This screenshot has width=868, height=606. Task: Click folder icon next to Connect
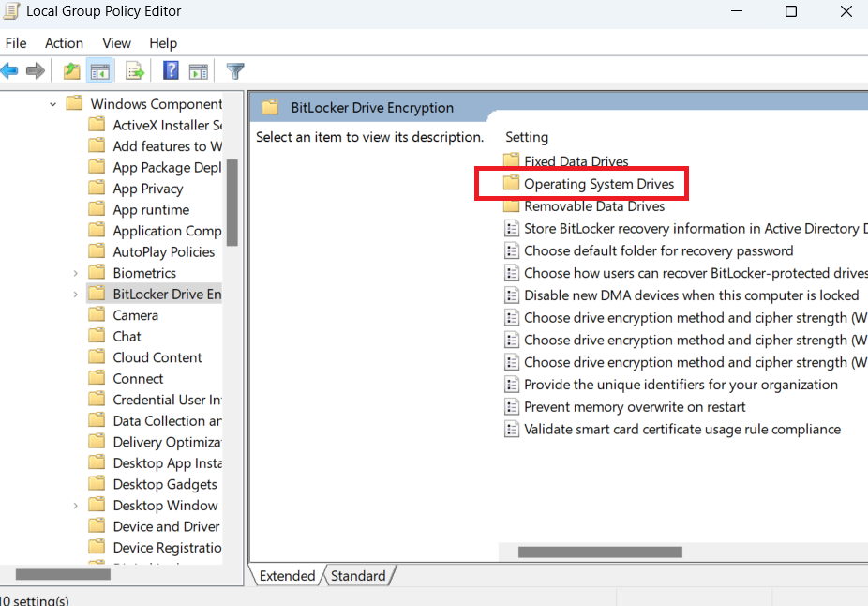(x=97, y=377)
